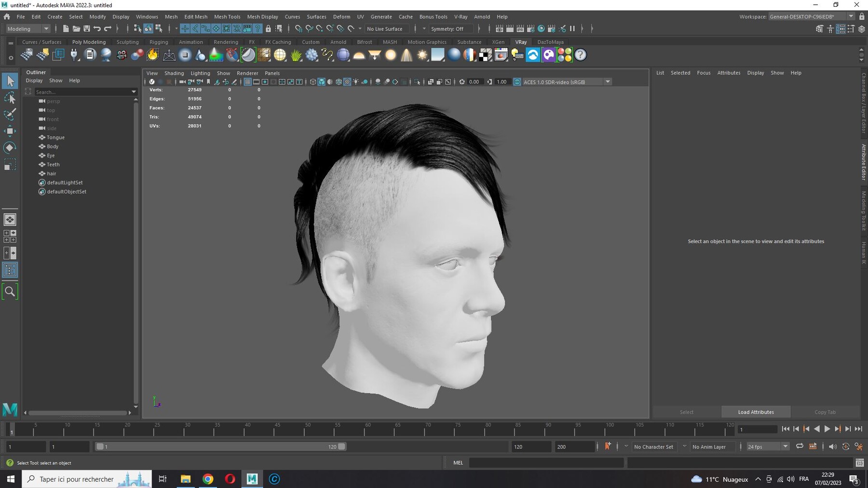Click the Load Attributes button
The image size is (868, 488).
coord(756,412)
